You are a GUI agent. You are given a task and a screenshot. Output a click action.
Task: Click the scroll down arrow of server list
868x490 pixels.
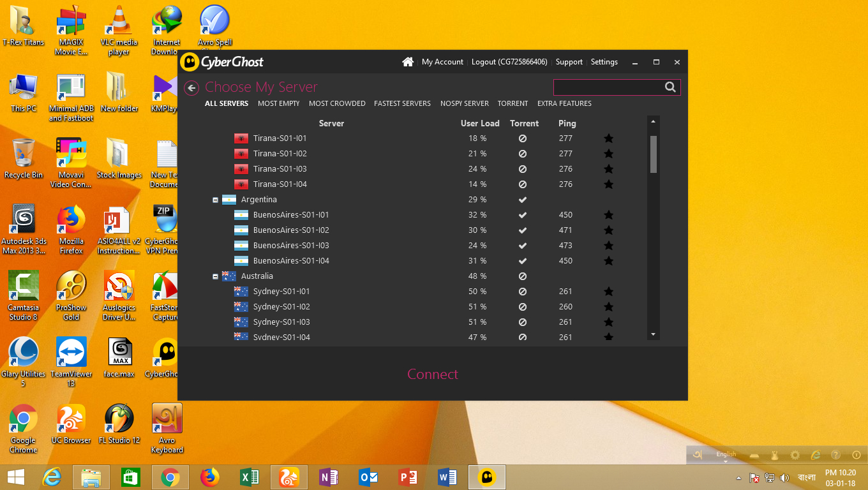tap(653, 334)
